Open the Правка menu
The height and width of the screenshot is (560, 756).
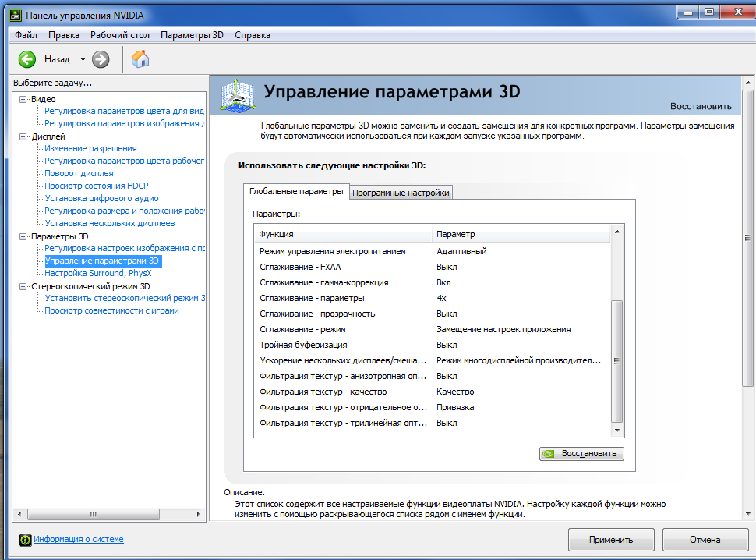tap(64, 35)
